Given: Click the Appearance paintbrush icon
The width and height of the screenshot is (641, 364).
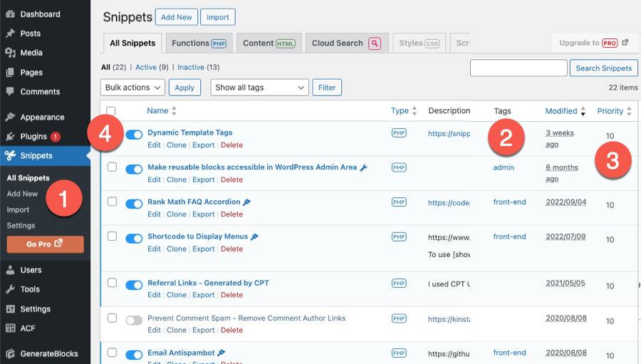Looking at the screenshot, I should tap(10, 118).
